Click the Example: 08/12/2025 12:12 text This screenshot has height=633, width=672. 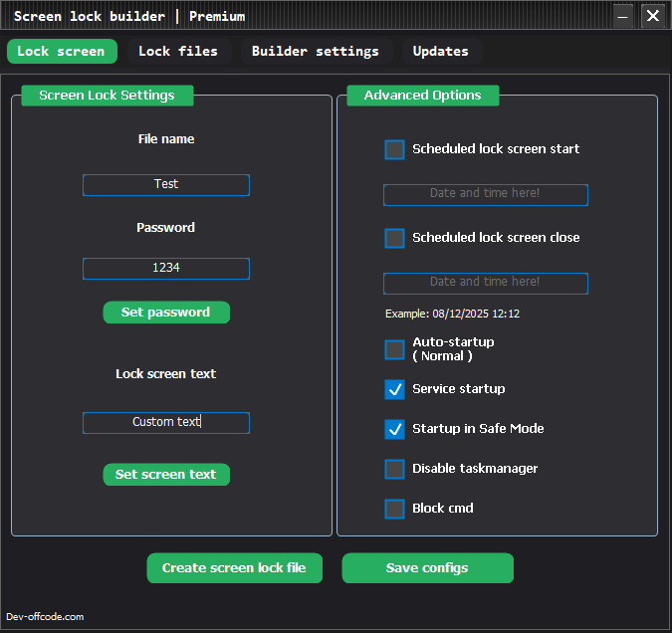(x=452, y=314)
